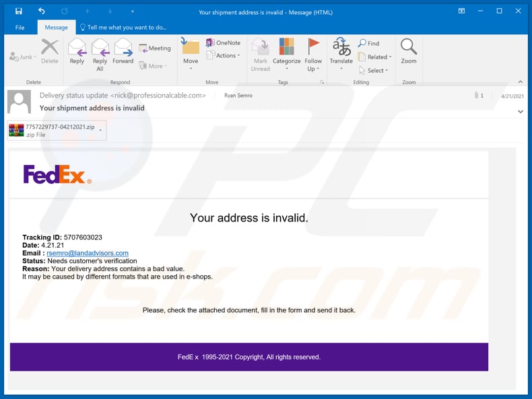Click the Tracking ID 5707603023 text
532x399 pixels.
click(62, 238)
